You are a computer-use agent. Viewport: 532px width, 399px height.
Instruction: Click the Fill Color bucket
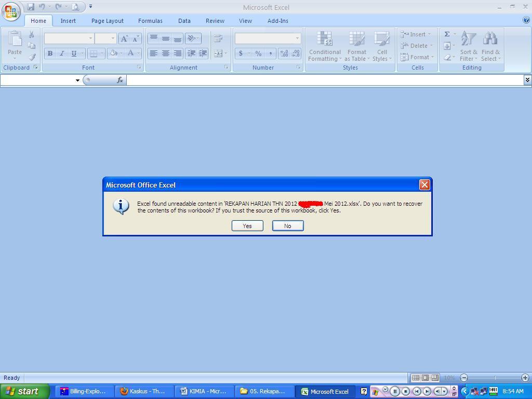click(x=114, y=54)
